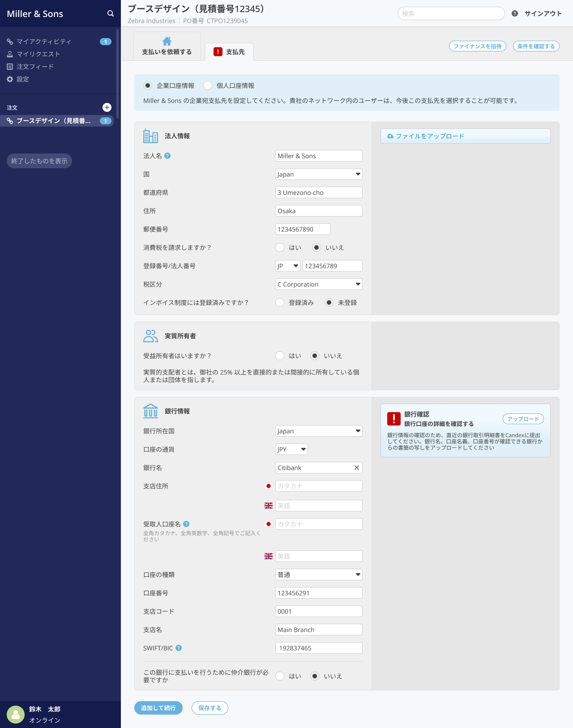This screenshot has height=728, width=573.
Task: Select 登録済み for invoice system registration
Action: pyautogui.click(x=280, y=302)
